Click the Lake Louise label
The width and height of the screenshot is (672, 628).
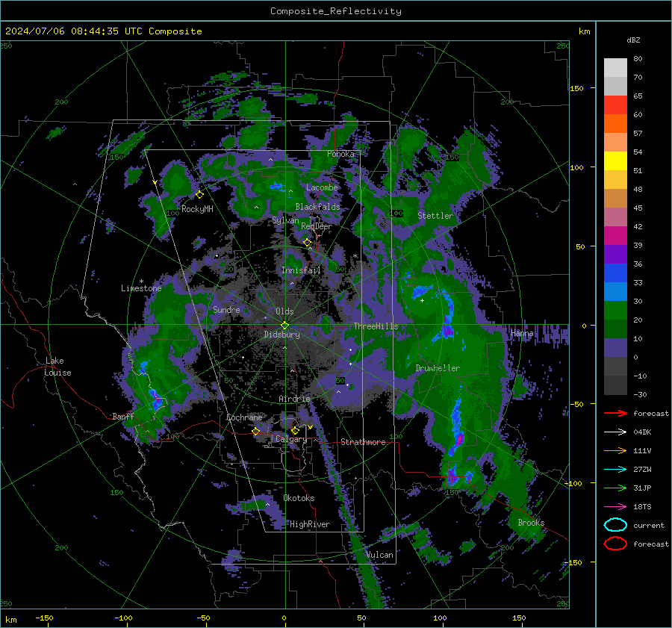(x=57, y=367)
